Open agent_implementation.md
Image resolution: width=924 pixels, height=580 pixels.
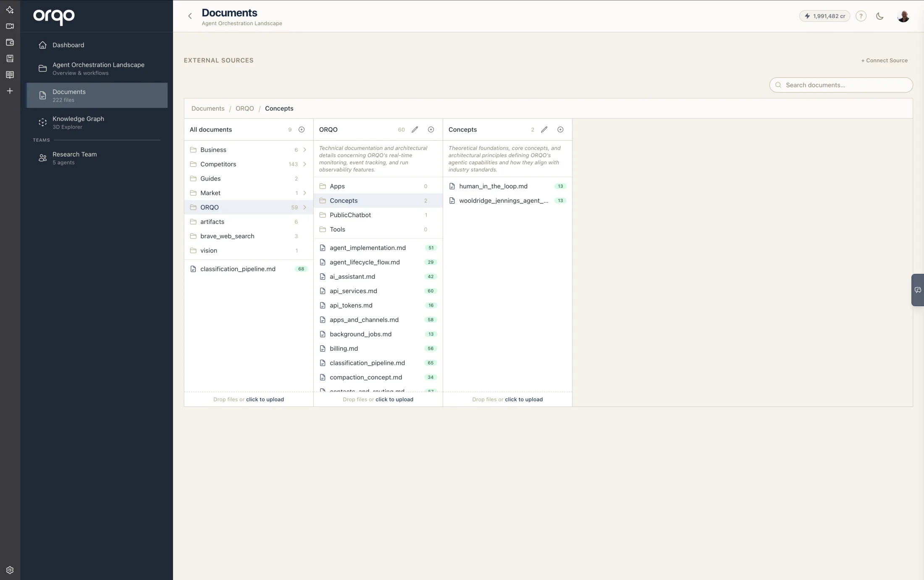point(378,248)
